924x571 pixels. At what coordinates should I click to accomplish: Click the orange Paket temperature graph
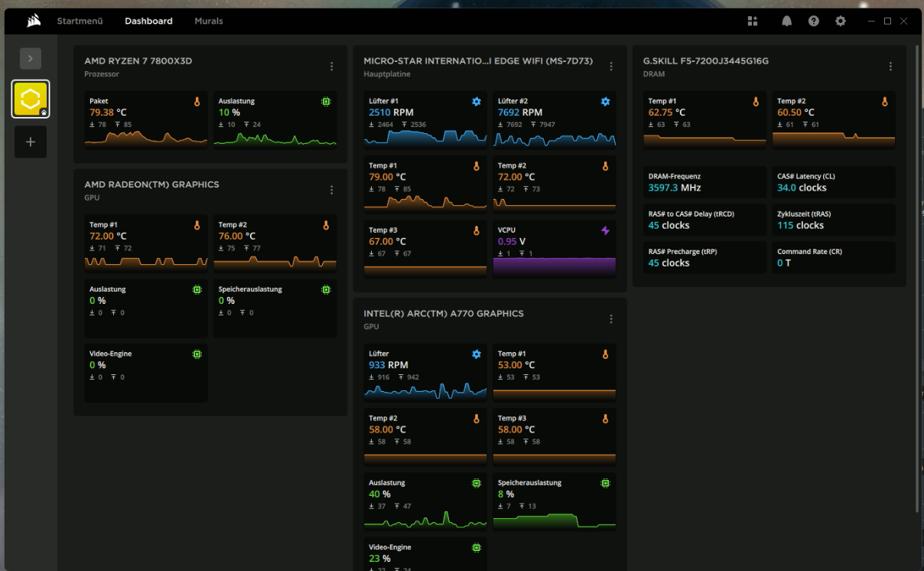pos(146,138)
